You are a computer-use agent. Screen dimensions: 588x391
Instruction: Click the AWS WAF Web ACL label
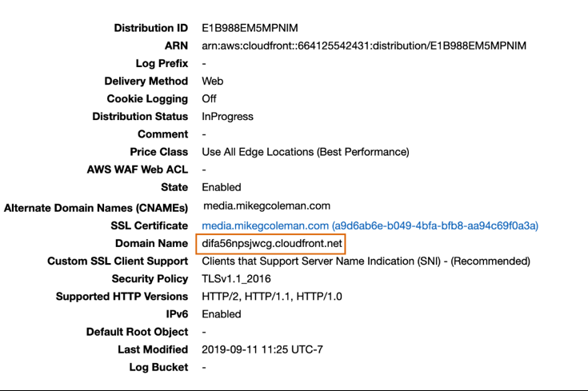pos(138,170)
